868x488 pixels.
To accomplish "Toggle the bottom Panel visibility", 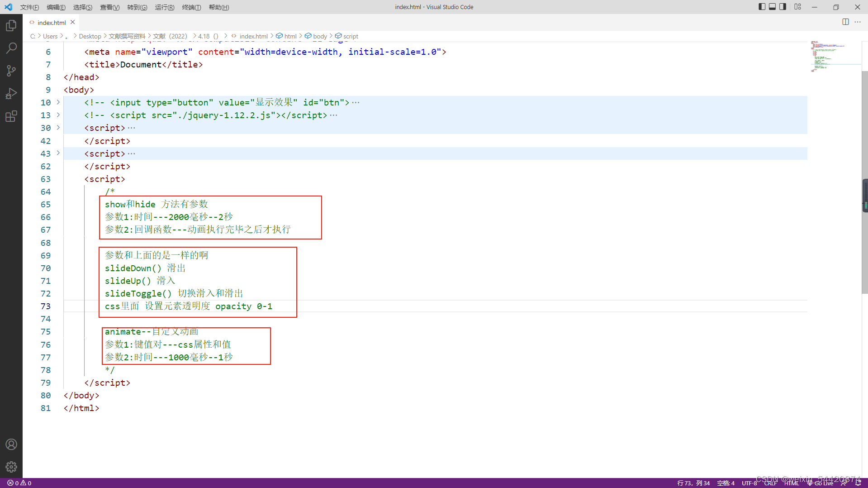I will [772, 7].
